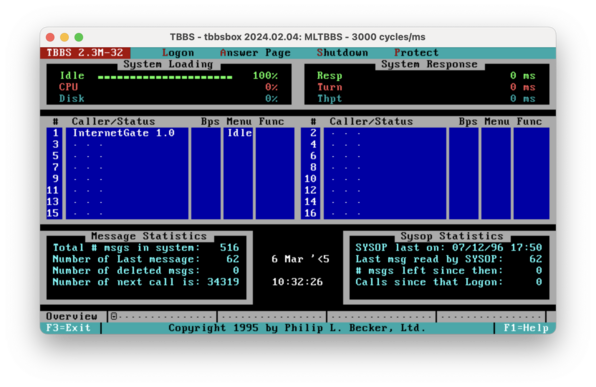Click the System Response panel title
The height and width of the screenshot is (387, 596).
click(x=429, y=64)
